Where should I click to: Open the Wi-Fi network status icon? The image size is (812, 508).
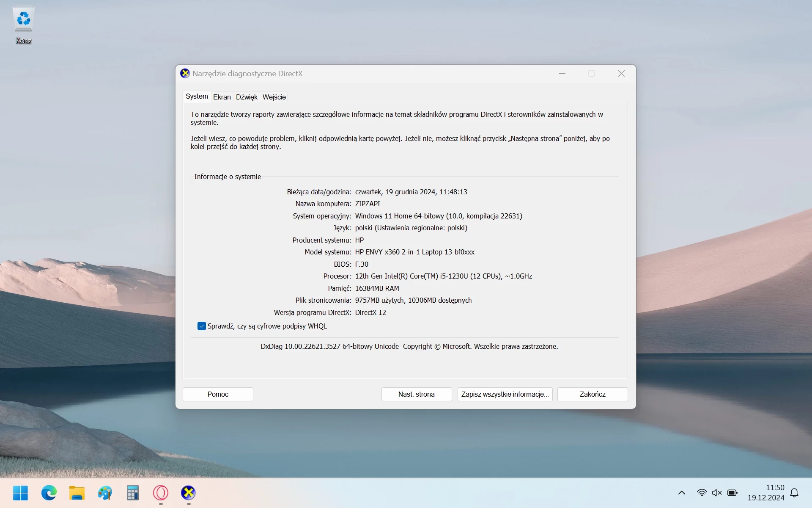pyautogui.click(x=701, y=493)
